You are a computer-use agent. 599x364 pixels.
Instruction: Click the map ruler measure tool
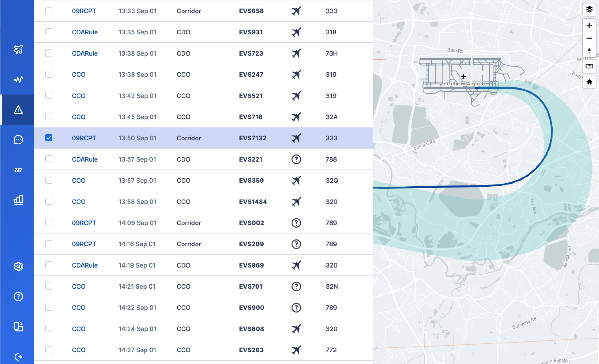pos(589,66)
